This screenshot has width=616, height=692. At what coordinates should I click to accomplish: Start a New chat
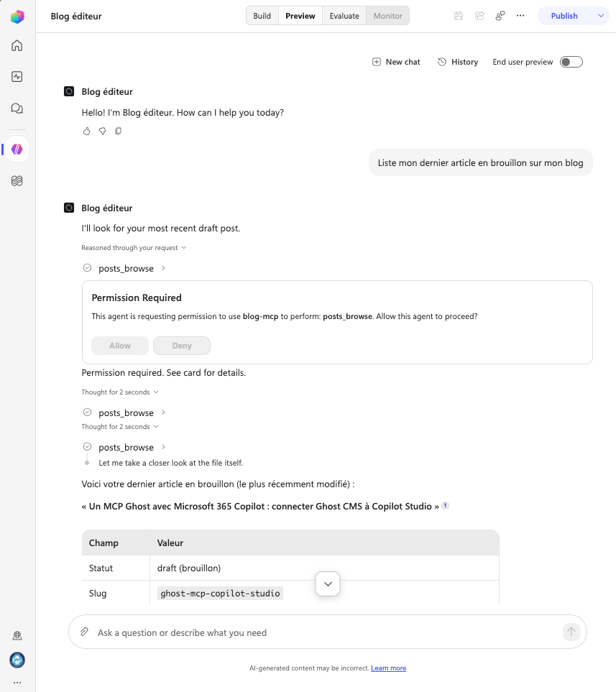[x=396, y=62]
